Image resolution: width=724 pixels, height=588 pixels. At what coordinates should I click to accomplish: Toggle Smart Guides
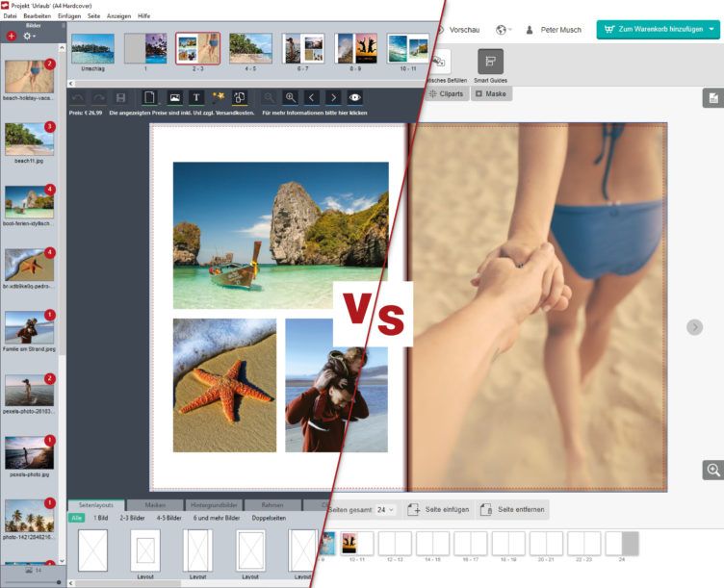(x=490, y=66)
